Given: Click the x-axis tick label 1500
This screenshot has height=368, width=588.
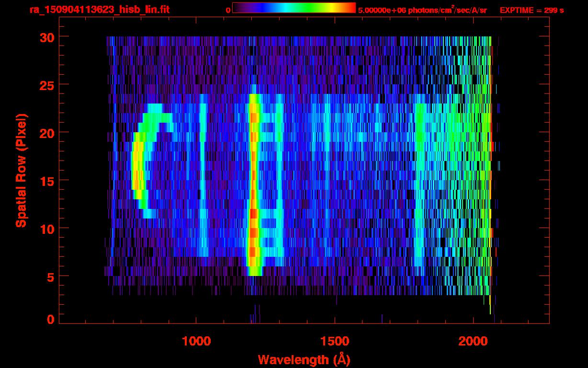Looking at the screenshot, I should 335,341.
